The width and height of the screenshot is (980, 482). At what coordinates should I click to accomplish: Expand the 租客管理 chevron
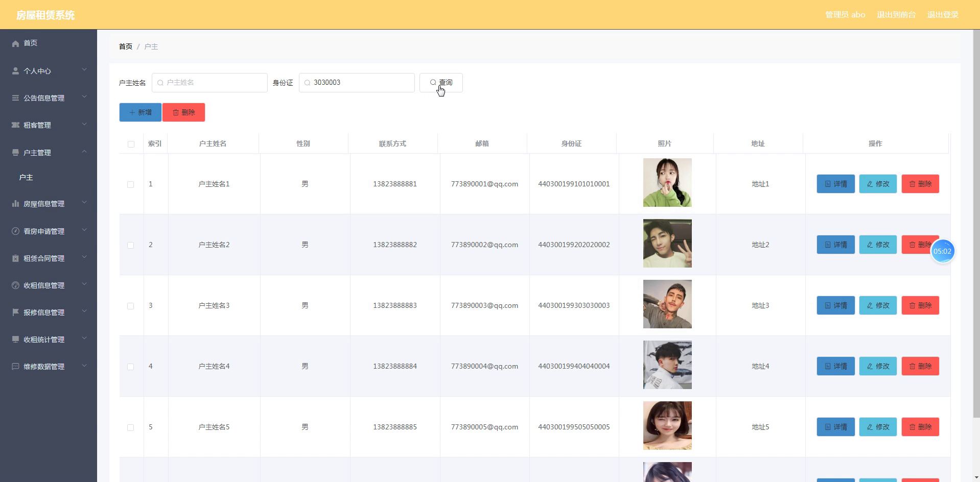point(84,124)
